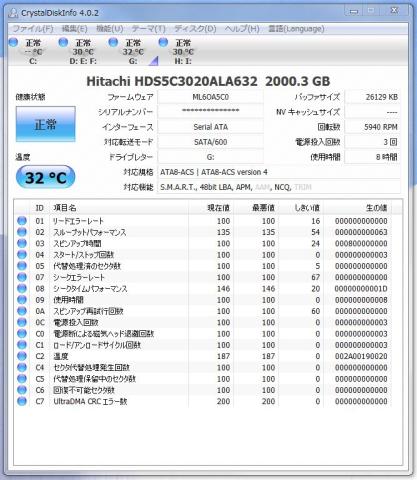Click the status orb for attribute 0A
The image size is (417, 480).
click(x=22, y=311)
